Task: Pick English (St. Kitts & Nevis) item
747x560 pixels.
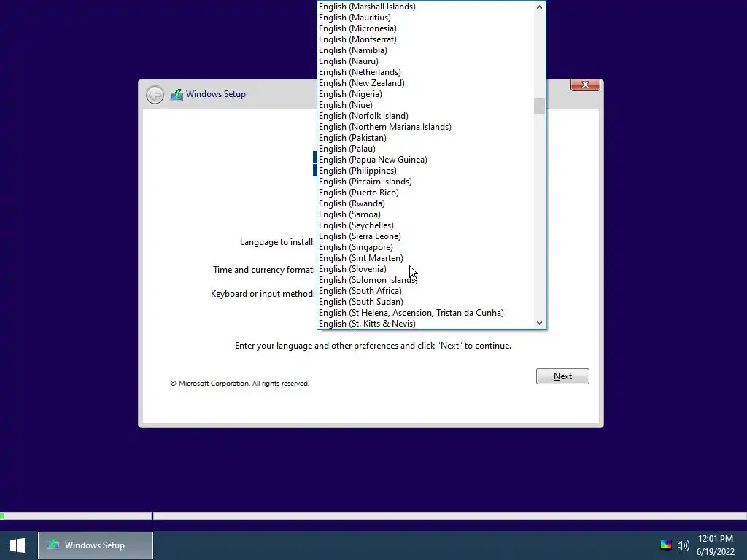Action: click(x=425, y=324)
